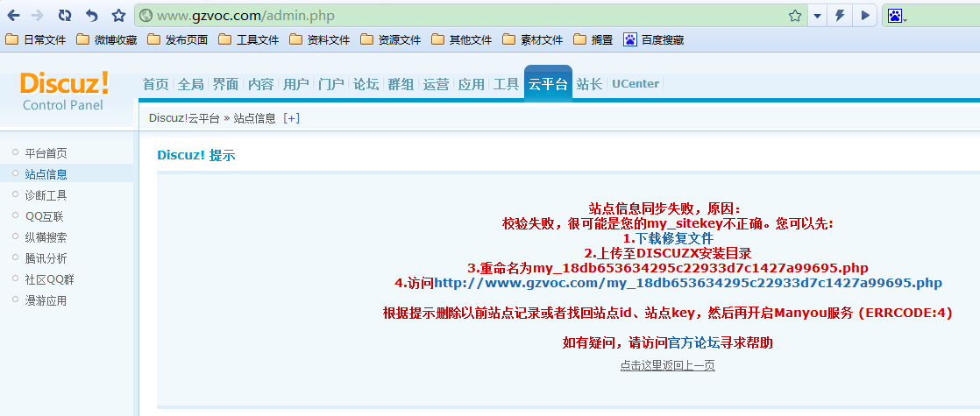
Task: Open 平台首页 in the sidebar
Action: (46, 153)
